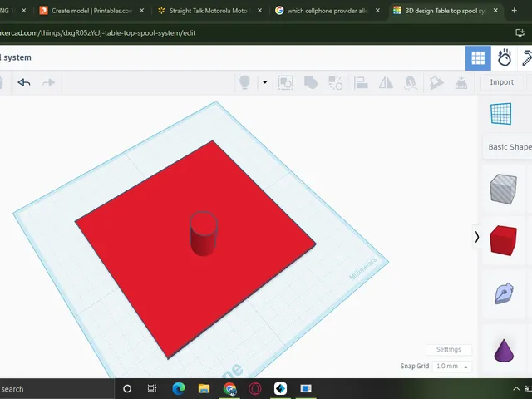The width and height of the screenshot is (532, 399).
Task: Click the Import button
Action: [x=501, y=82]
